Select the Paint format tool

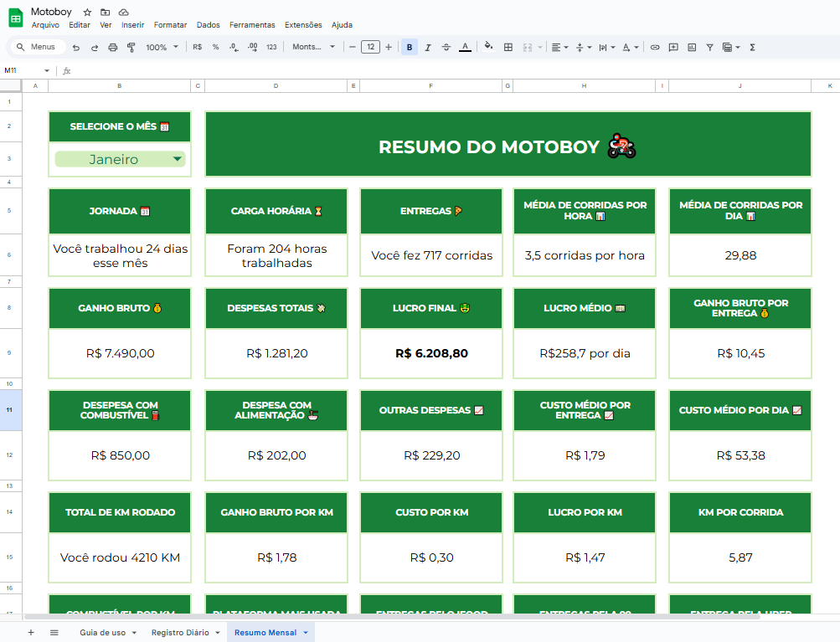click(x=131, y=47)
